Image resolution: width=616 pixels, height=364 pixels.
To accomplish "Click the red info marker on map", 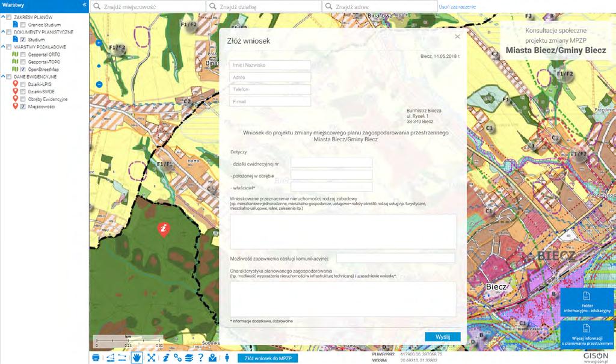I will 164,229.
